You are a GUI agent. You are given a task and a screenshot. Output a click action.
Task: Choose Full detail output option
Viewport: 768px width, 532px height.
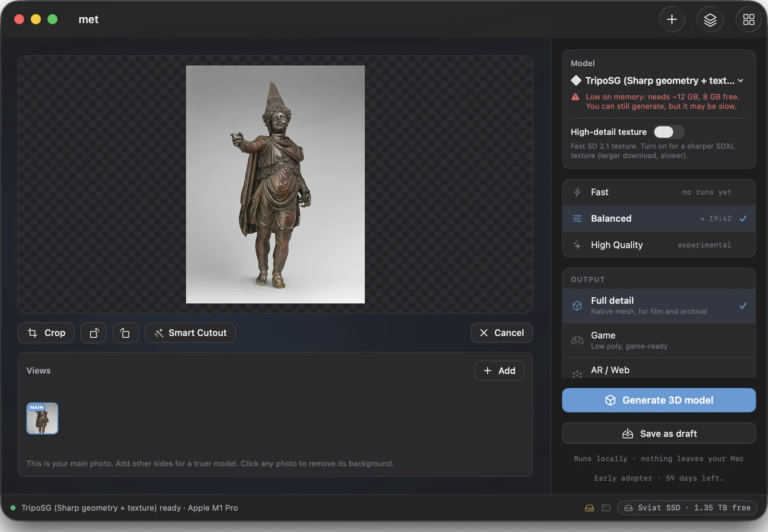(x=659, y=306)
